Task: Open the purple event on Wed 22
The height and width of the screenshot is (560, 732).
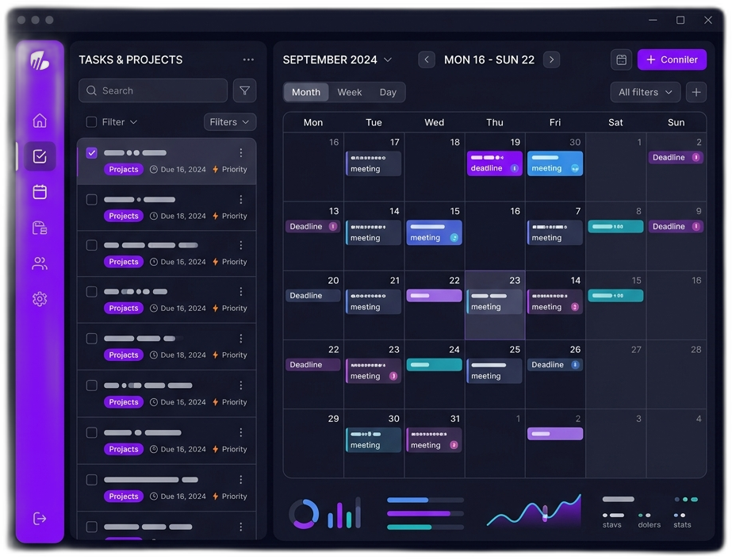Action: point(434,296)
